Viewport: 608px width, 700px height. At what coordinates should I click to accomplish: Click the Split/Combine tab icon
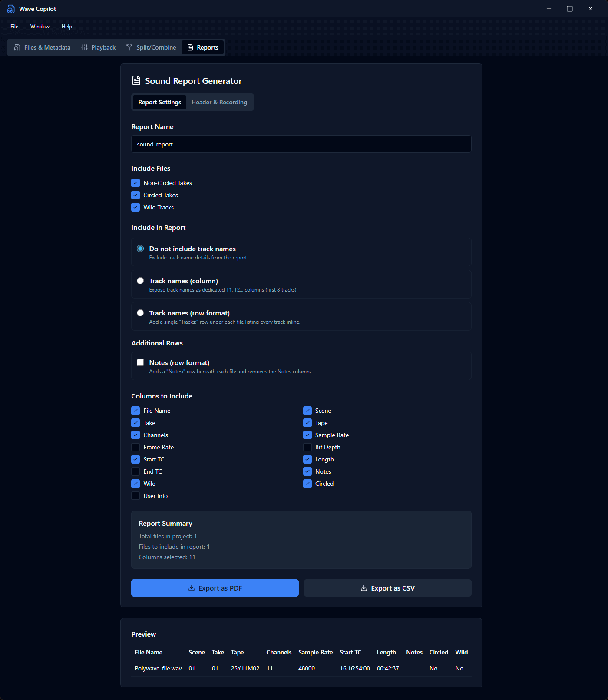(129, 47)
